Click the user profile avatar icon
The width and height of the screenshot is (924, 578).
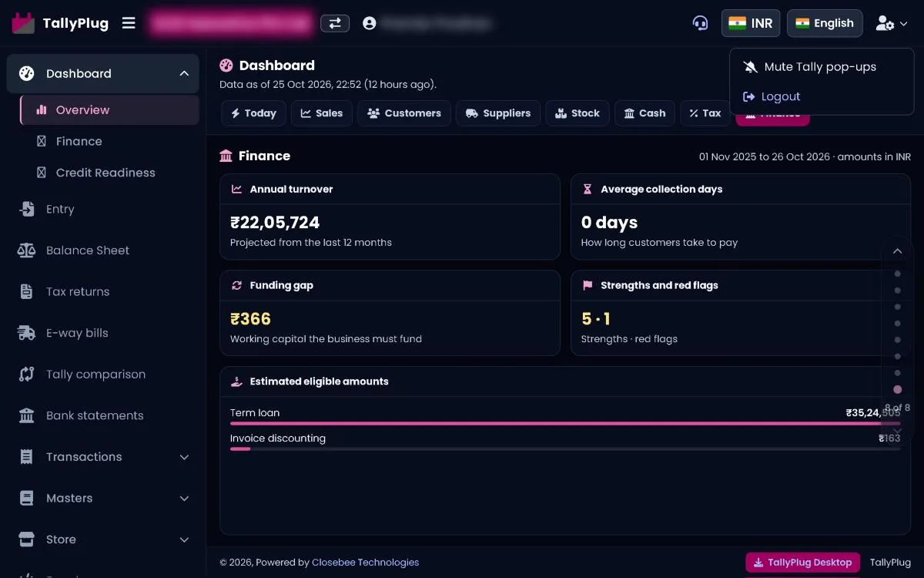pos(370,23)
